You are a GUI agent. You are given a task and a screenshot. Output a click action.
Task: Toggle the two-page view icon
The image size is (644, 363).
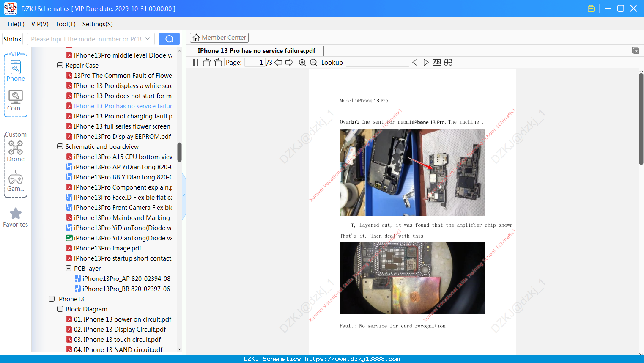194,63
